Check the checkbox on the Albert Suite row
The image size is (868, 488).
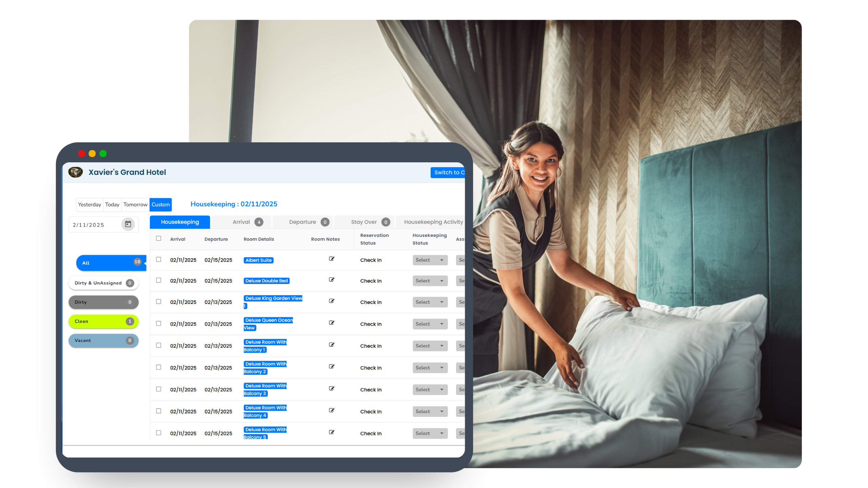158,260
